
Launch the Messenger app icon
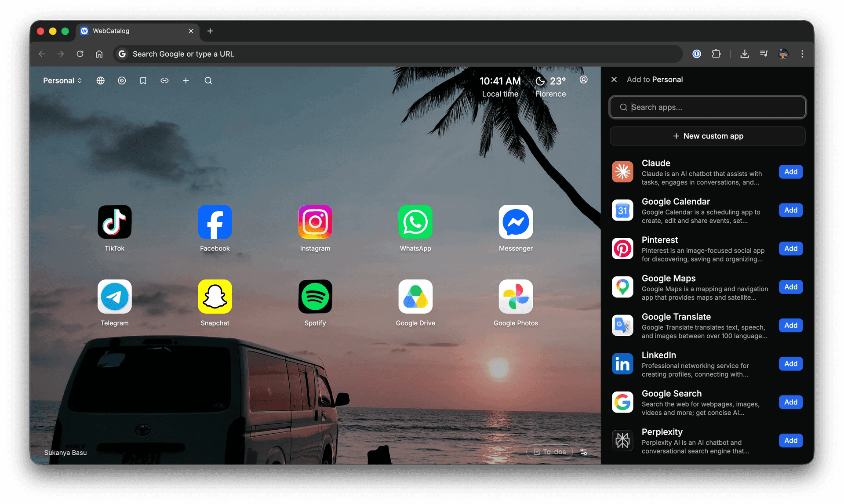coord(516,222)
